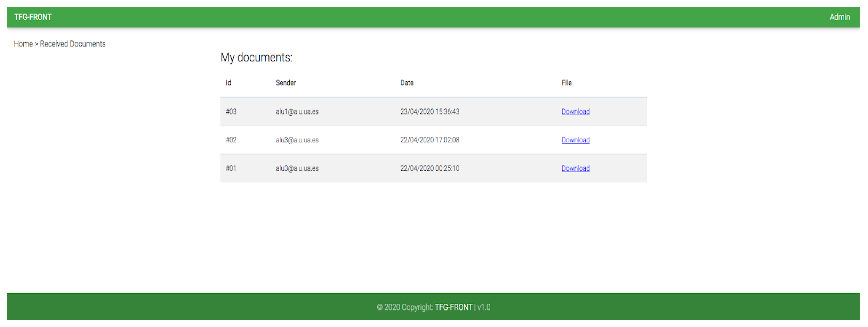Image resolution: width=868 pixels, height=327 pixels.
Task: Click Received Documents breadcrumb item
Action: pos(73,44)
